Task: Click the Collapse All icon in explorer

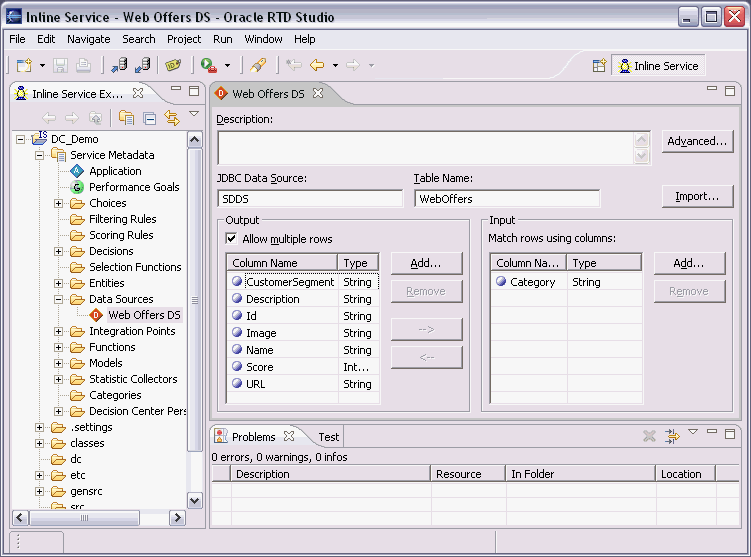Action: pyautogui.click(x=150, y=118)
